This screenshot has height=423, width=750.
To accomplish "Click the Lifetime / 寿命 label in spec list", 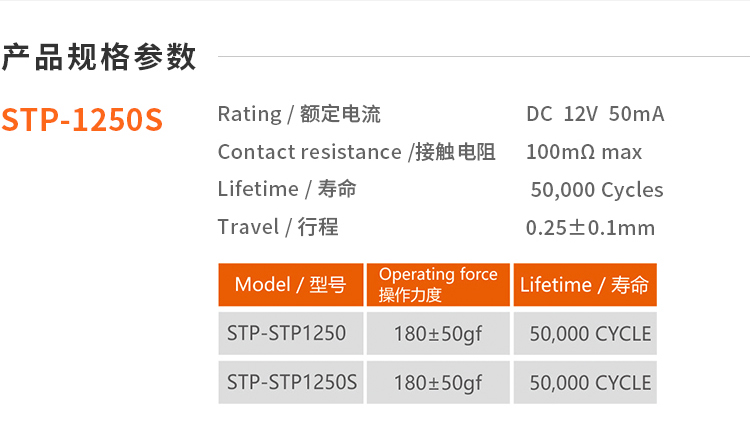I will click(287, 189).
